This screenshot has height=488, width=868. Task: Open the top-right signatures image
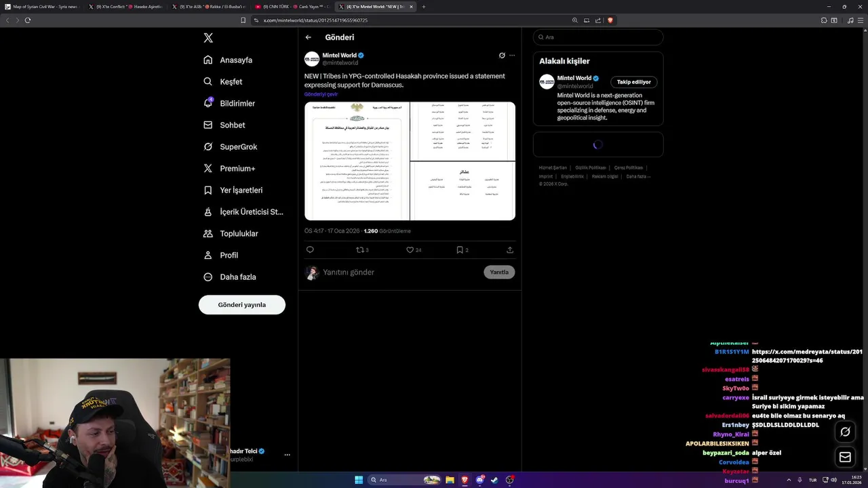click(463, 131)
